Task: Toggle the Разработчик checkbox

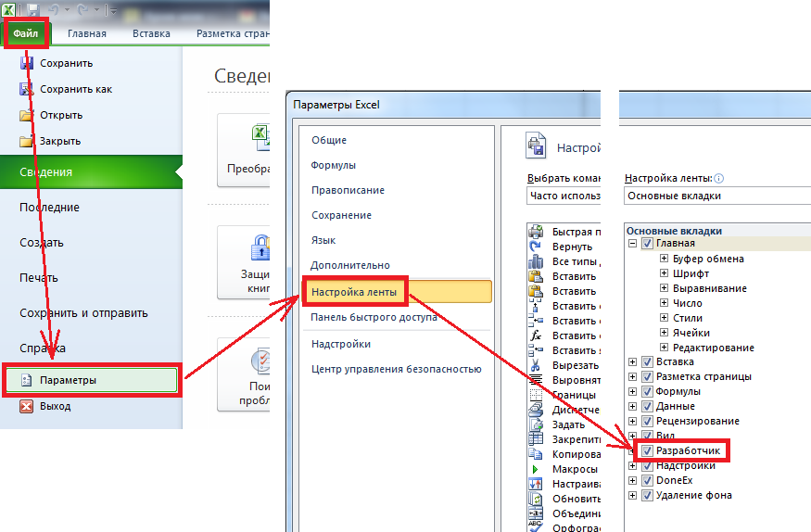Action: 647,450
